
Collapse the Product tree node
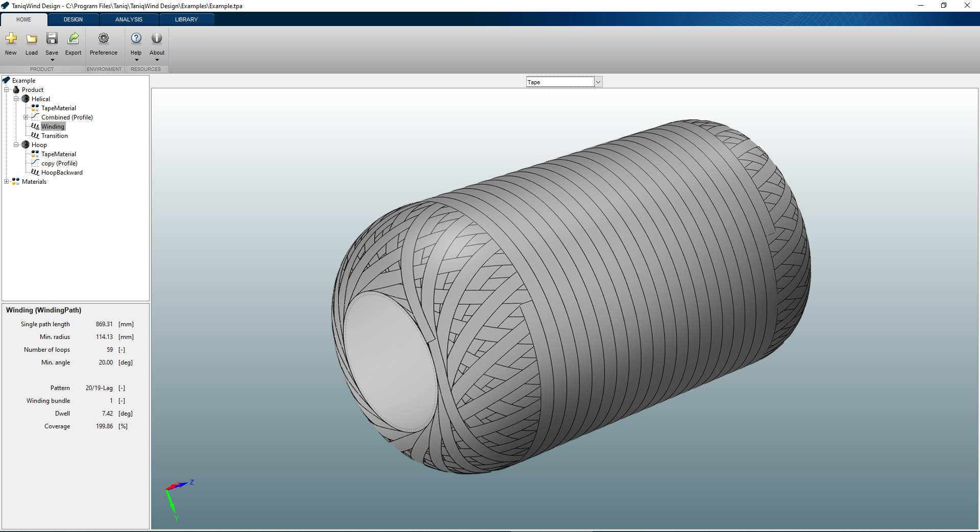pyautogui.click(x=7, y=90)
